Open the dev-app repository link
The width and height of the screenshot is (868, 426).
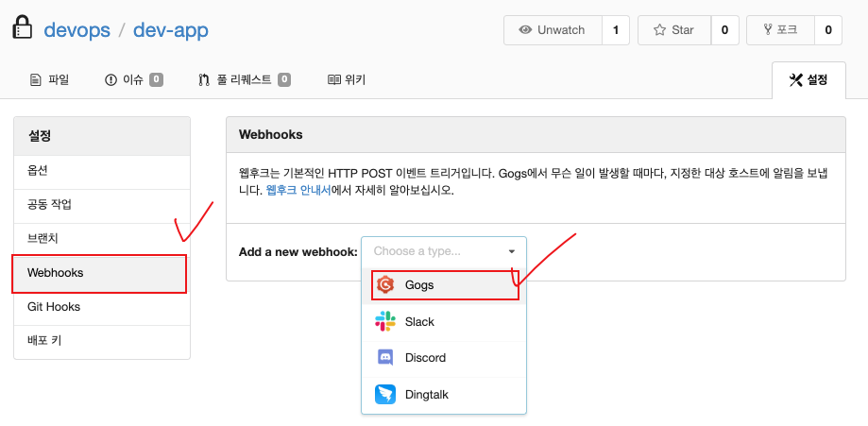coord(171,30)
